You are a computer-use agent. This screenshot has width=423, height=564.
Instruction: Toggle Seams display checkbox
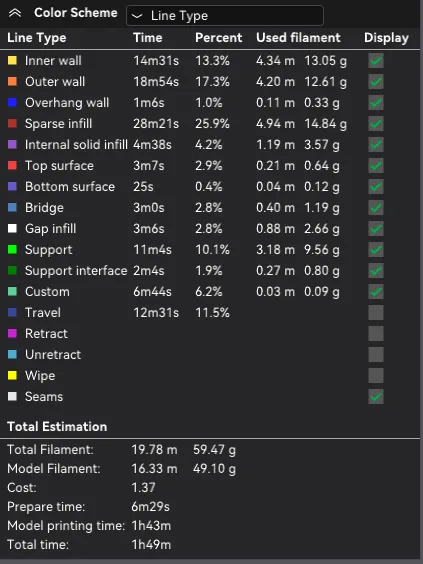(x=376, y=396)
